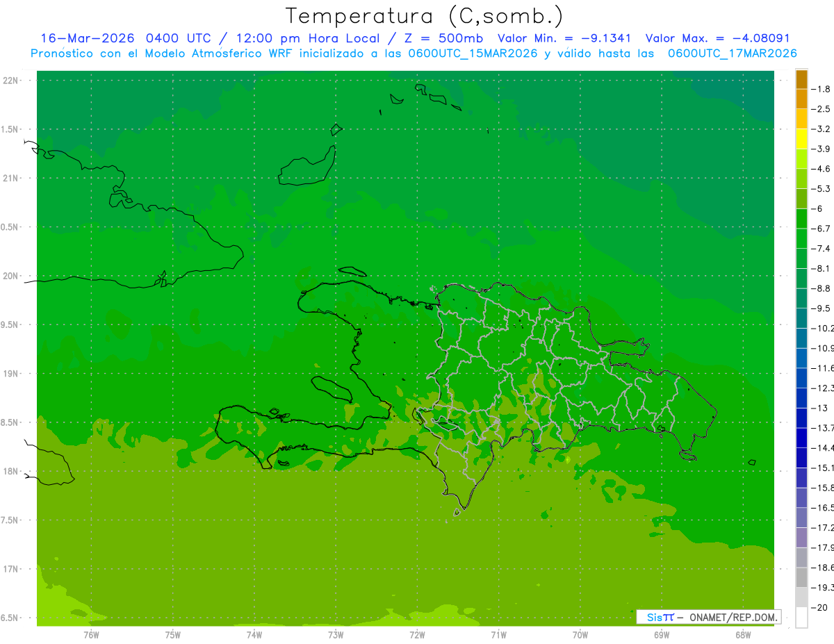Click the '19N' latitude axis label
This screenshot has width=834, height=644.
click(11, 374)
